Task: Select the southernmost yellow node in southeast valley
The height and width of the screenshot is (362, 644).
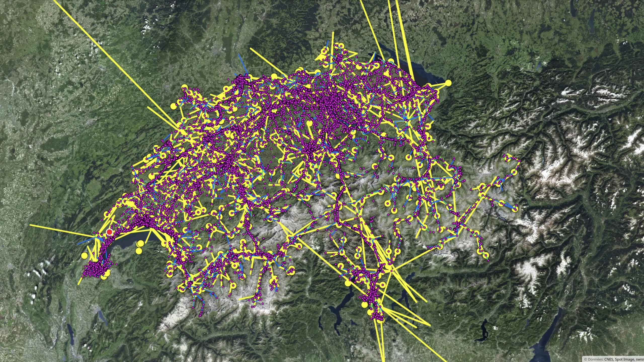Action: point(485,255)
